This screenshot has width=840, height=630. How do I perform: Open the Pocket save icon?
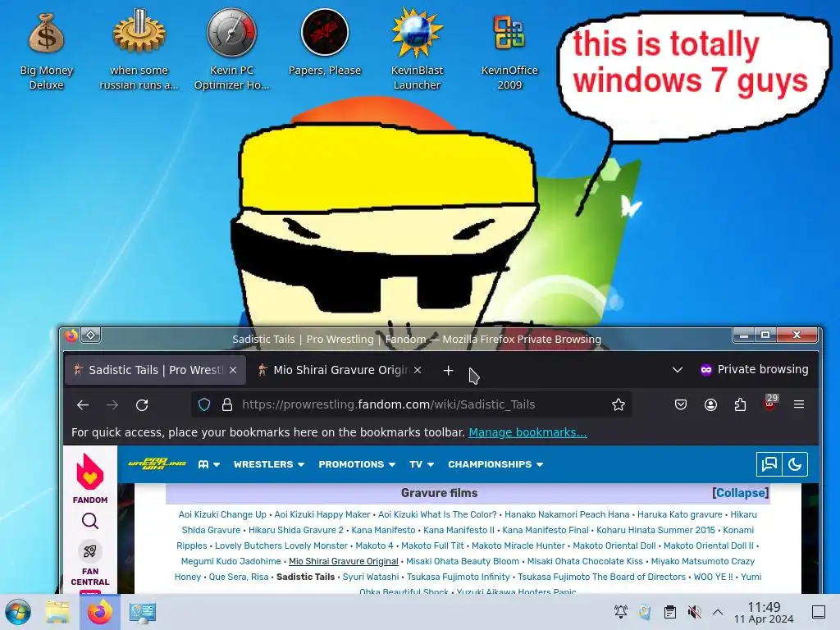point(680,404)
